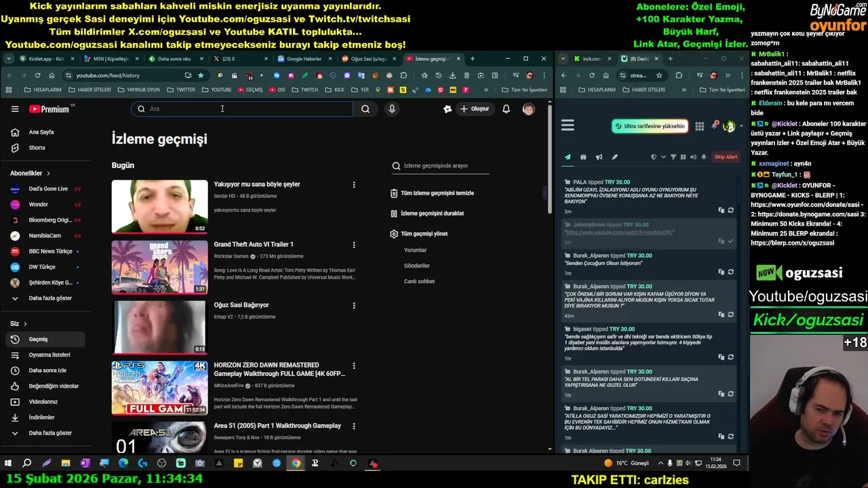Click Tüm izleme geçmişini temizle
Image resolution: width=868 pixels, height=488 pixels.
point(432,193)
